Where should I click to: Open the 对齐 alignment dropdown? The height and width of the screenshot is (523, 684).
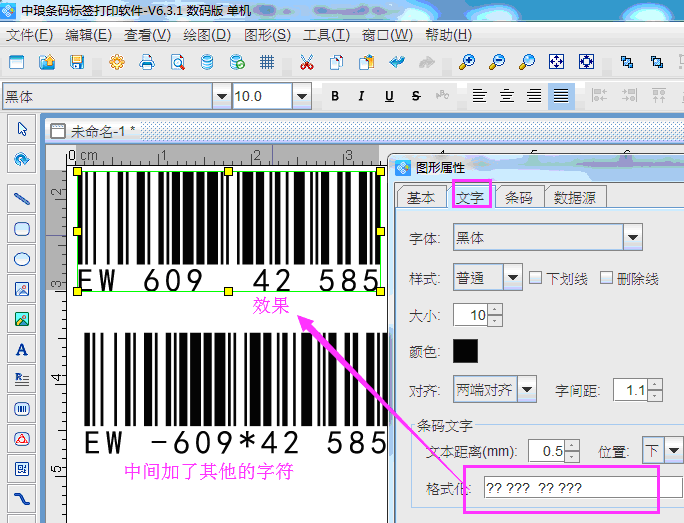(527, 389)
